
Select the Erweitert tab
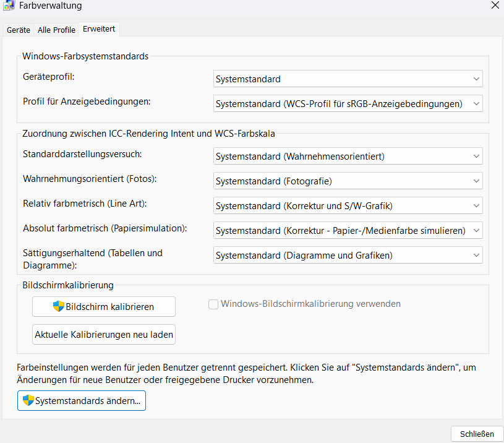coord(99,29)
